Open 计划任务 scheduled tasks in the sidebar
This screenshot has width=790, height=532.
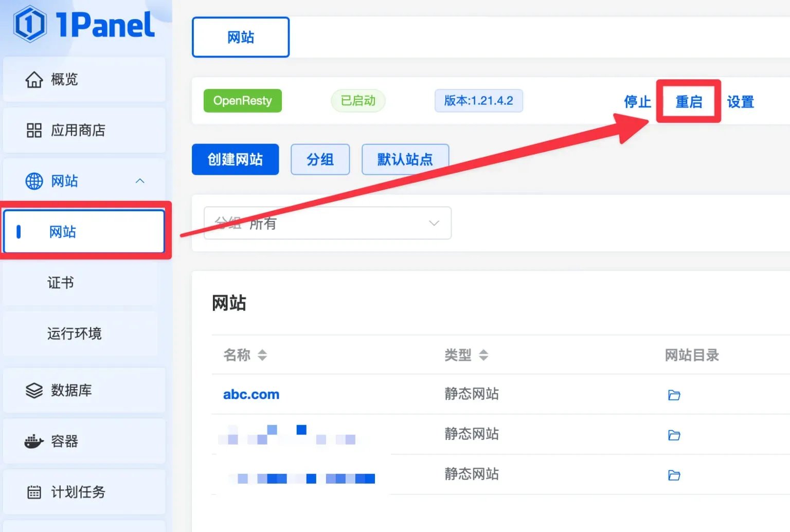pyautogui.click(x=84, y=492)
